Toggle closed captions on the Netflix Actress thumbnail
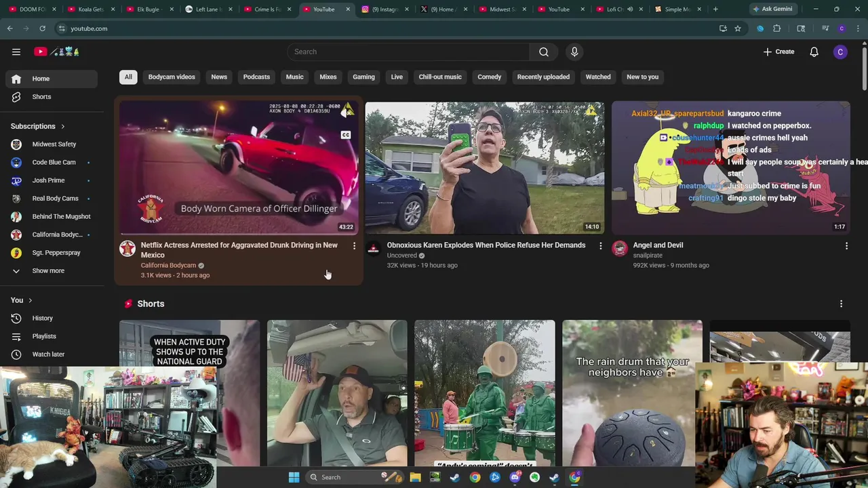868x488 pixels. (x=346, y=135)
